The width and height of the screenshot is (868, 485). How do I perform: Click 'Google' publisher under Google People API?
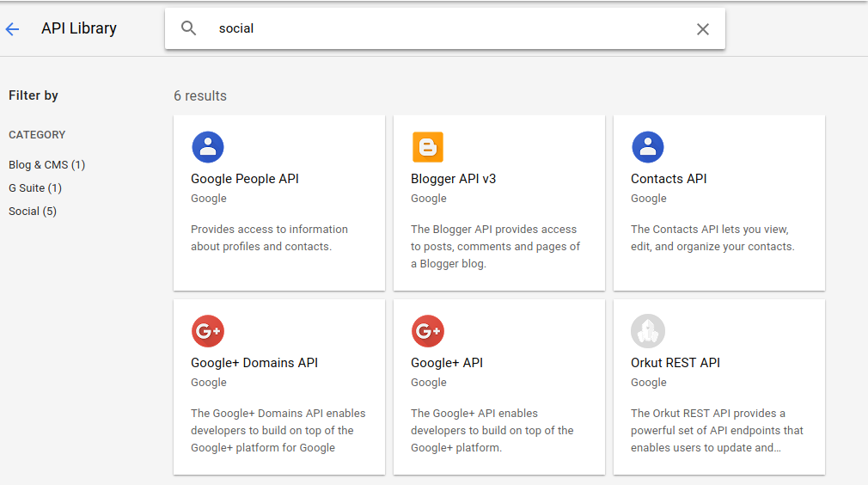209,198
